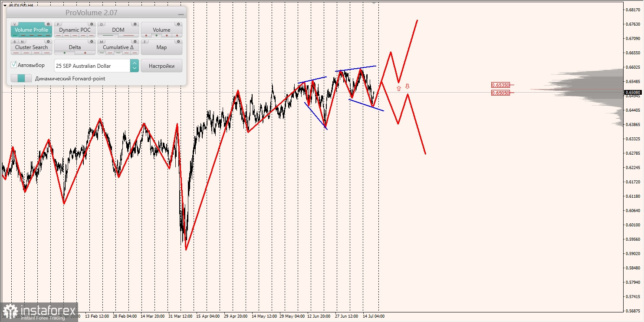This screenshot has width=644, height=322.
Task: Click the N hotkey tag on Cluster Search
Action: click(x=22, y=42)
